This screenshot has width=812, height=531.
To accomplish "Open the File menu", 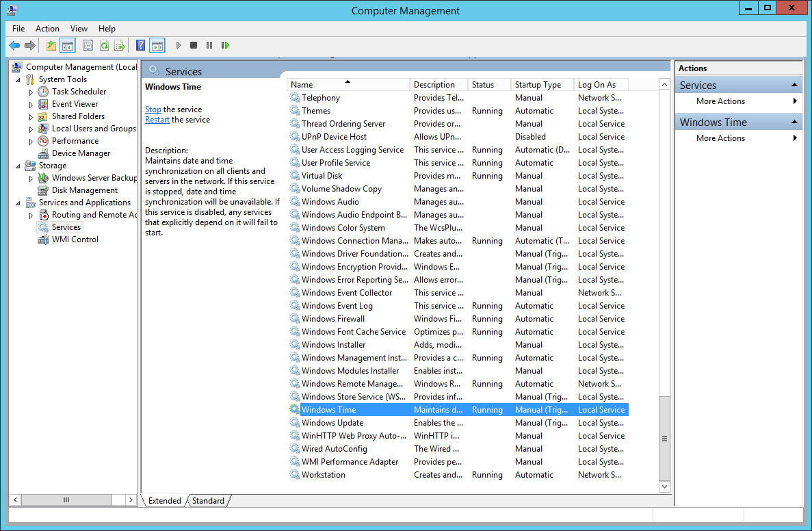I will (x=18, y=29).
